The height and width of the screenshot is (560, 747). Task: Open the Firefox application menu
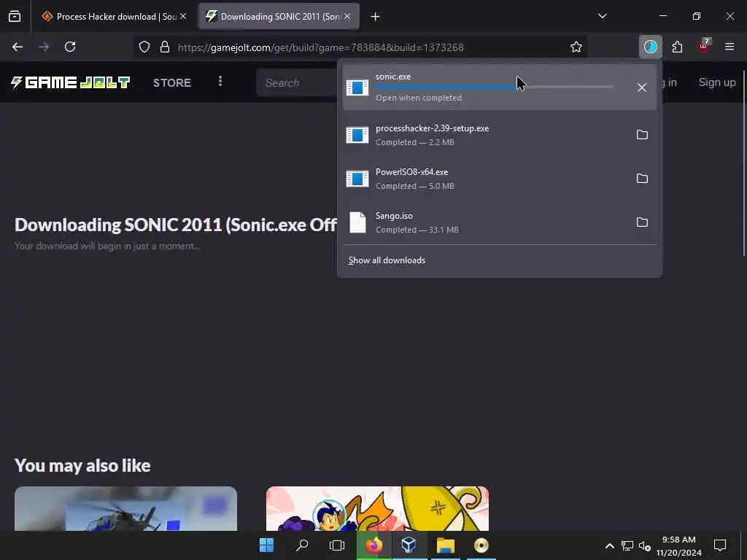[729, 47]
